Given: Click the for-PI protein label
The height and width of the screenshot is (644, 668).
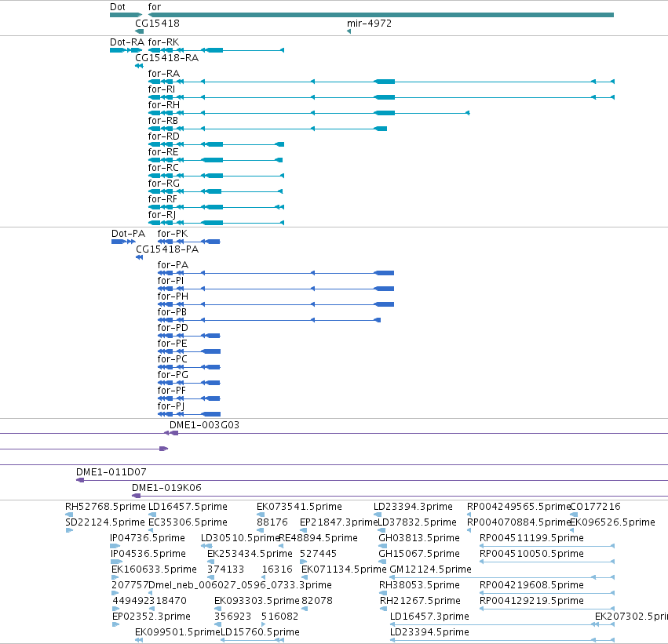Looking at the screenshot, I should [x=171, y=281].
